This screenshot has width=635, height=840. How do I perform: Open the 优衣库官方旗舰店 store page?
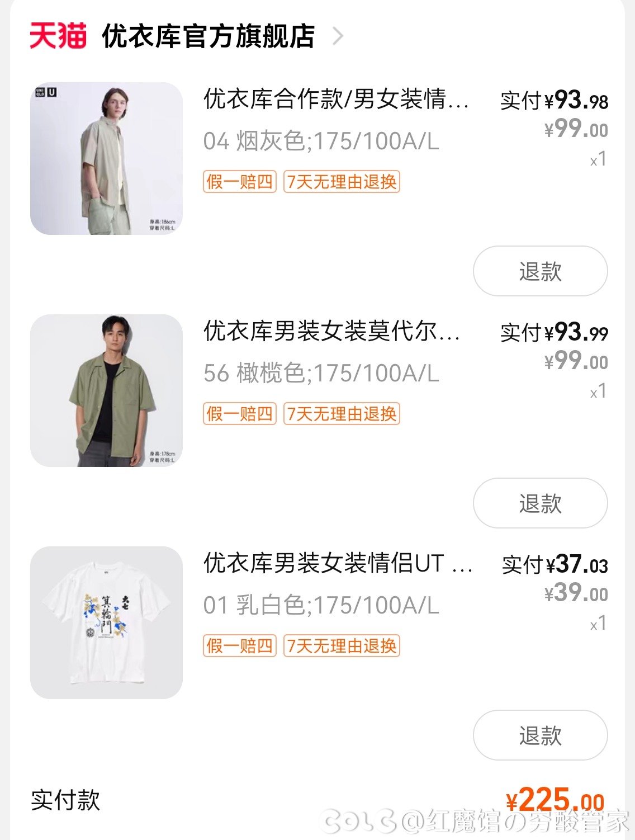(208, 36)
